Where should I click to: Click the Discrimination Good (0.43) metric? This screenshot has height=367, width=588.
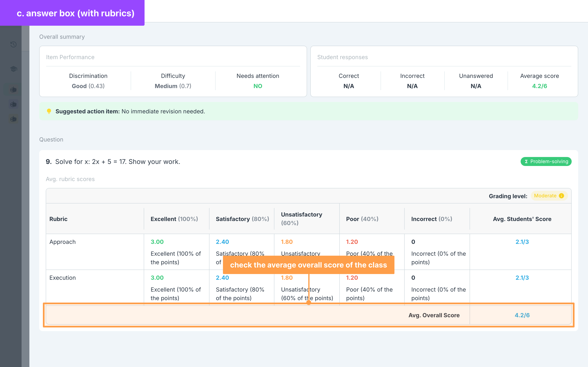pyautogui.click(x=88, y=81)
